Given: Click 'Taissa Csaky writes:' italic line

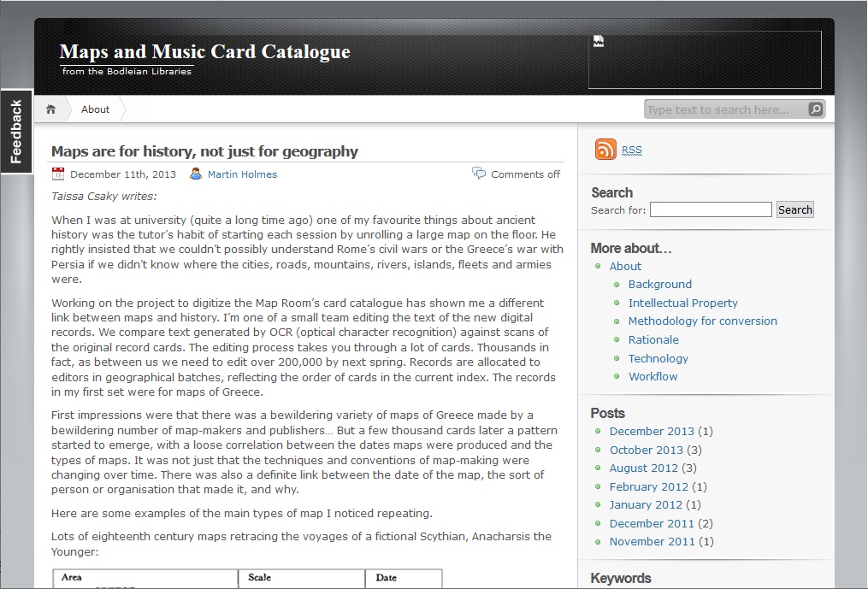Looking at the screenshot, I should click(104, 197).
